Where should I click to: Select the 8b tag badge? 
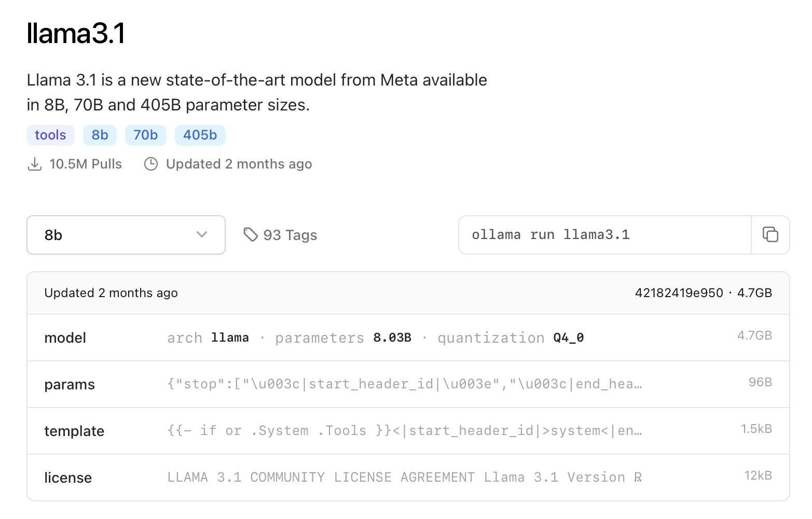click(100, 135)
